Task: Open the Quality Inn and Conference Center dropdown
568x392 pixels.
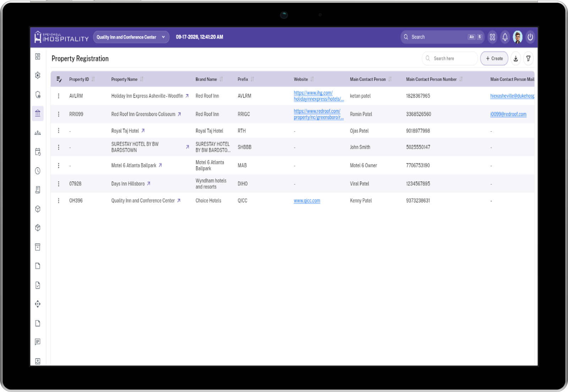Action: (131, 37)
